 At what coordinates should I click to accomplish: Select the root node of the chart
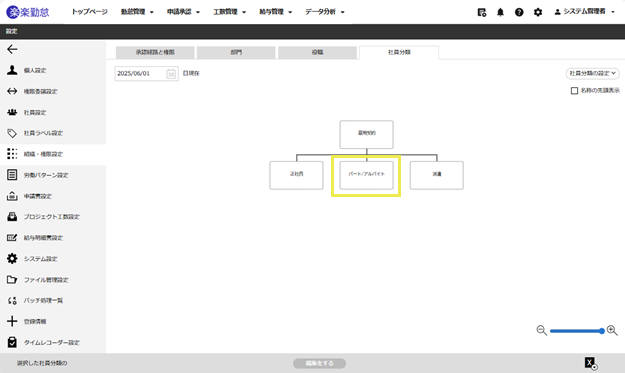click(x=366, y=134)
